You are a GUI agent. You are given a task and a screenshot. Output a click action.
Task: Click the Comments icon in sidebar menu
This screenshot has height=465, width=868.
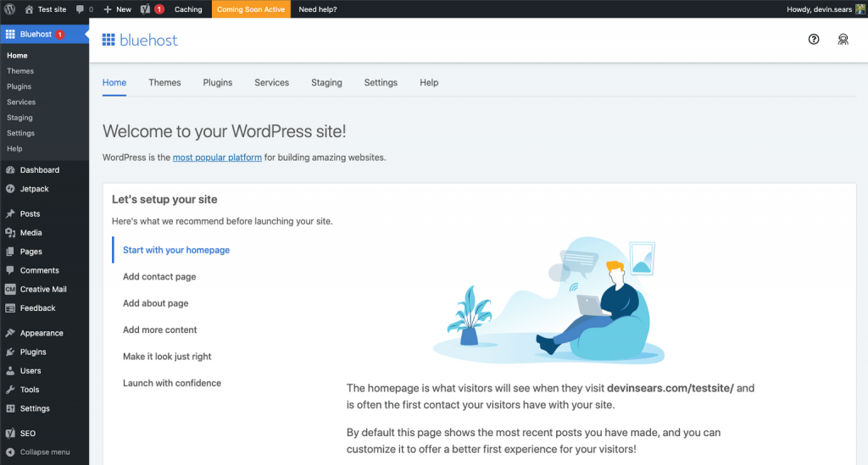click(x=10, y=270)
